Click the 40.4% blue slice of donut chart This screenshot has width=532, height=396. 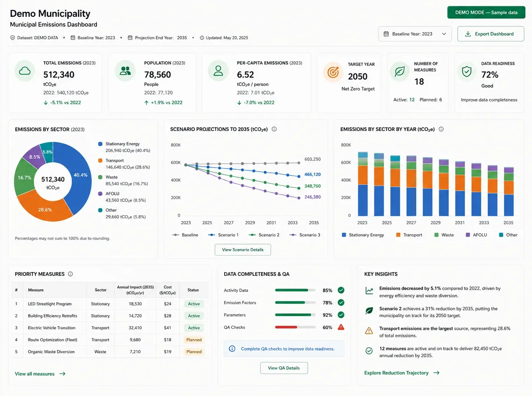click(x=80, y=175)
